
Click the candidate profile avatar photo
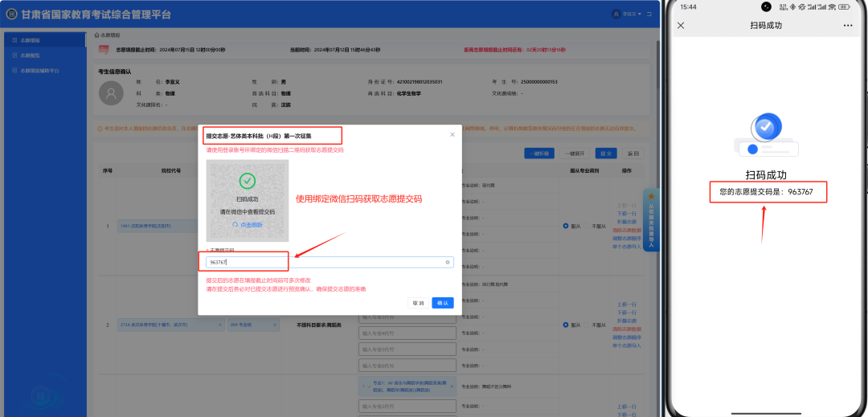111,93
